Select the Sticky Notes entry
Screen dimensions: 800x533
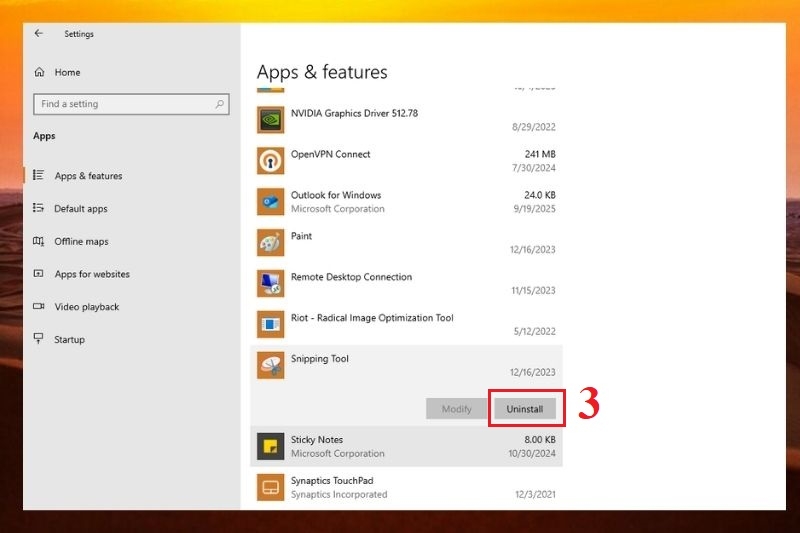pos(406,446)
